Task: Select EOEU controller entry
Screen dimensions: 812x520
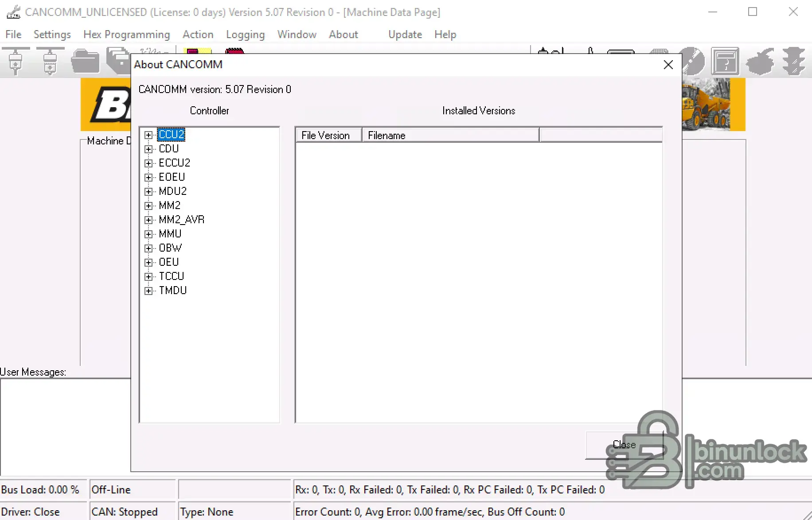Action: pyautogui.click(x=172, y=177)
